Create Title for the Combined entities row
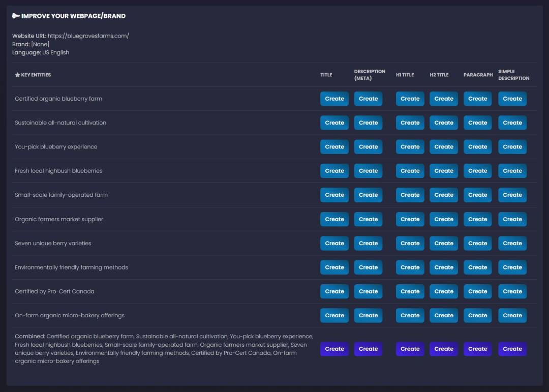 click(334, 349)
